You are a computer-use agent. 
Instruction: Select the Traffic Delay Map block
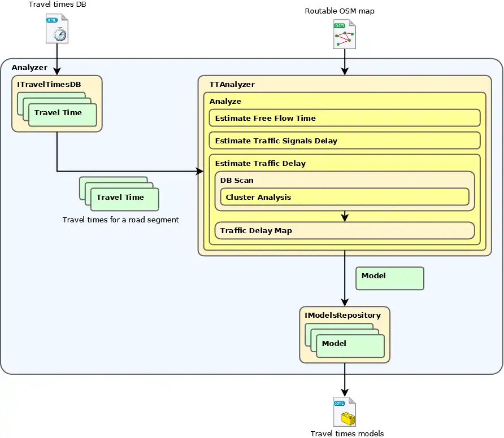coord(344,230)
